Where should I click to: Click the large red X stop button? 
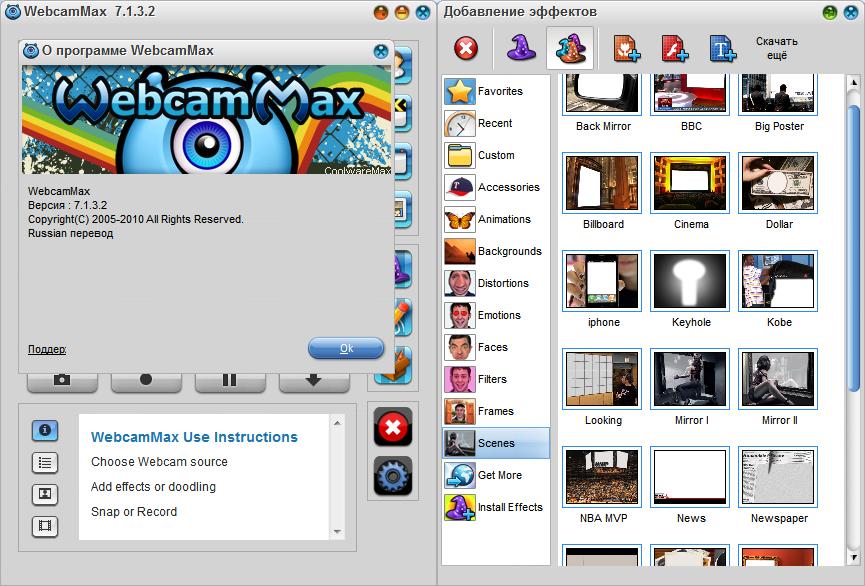(x=393, y=427)
